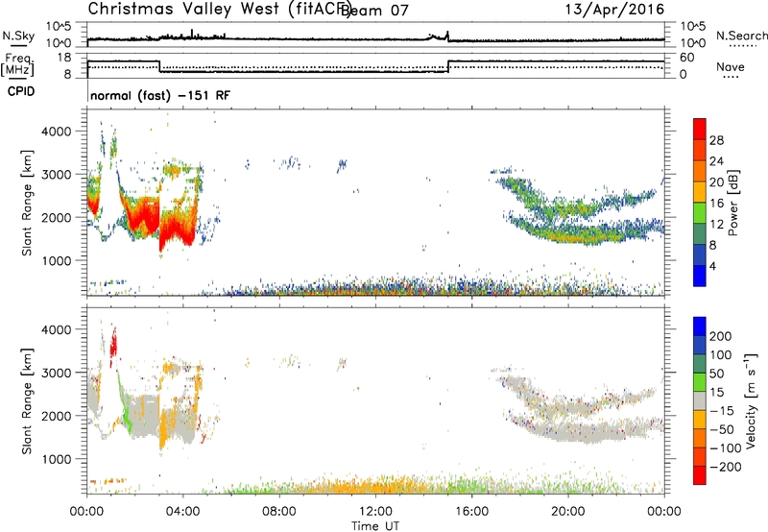The width and height of the screenshot is (768, 532).
Task: Click the "4000" range tick in the Power panel
Action: tap(57, 132)
